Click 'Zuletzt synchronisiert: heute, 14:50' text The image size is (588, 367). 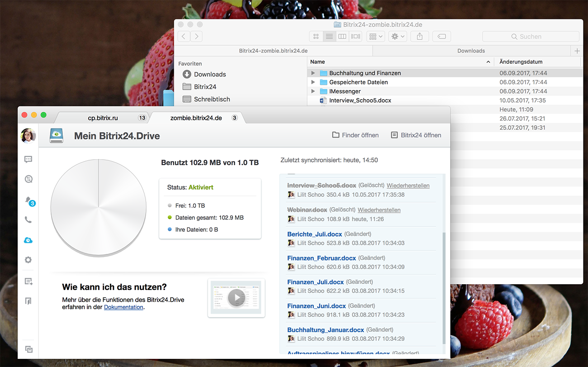point(329,160)
